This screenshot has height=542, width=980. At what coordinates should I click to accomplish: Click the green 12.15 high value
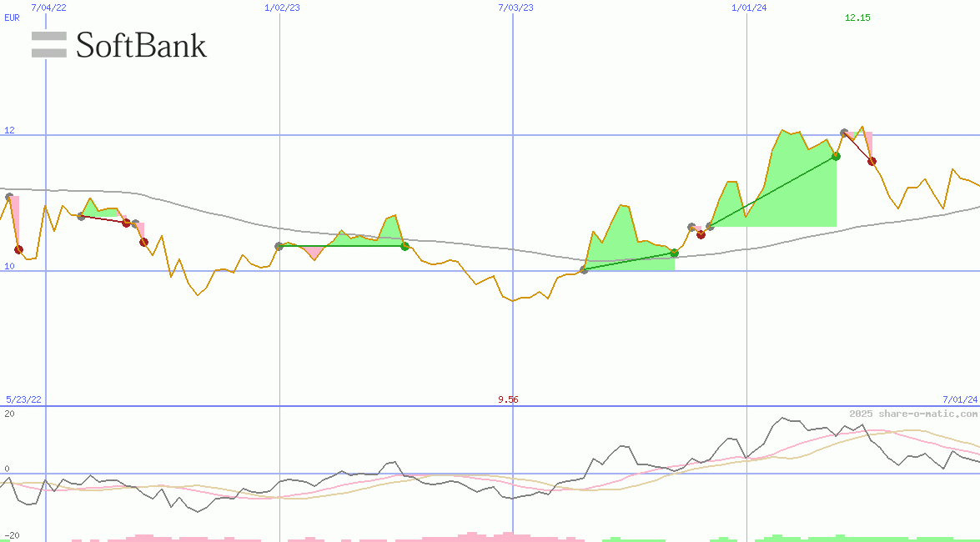pos(857,18)
